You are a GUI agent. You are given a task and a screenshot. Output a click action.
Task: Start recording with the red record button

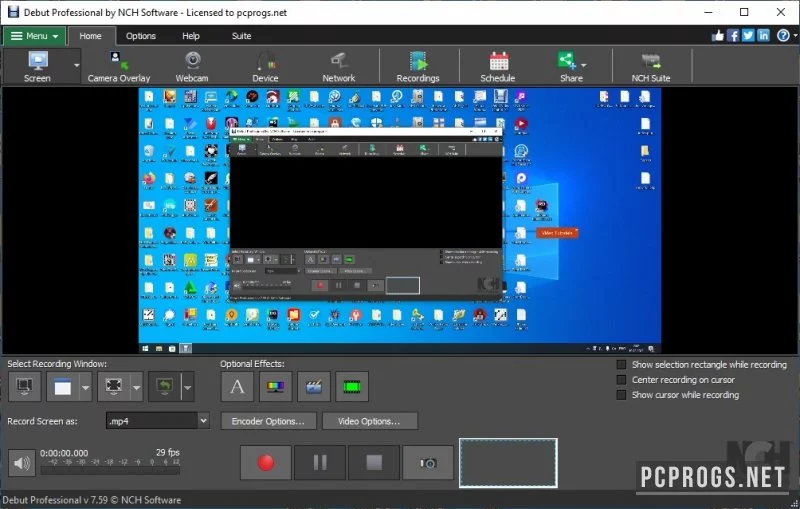[266, 463]
